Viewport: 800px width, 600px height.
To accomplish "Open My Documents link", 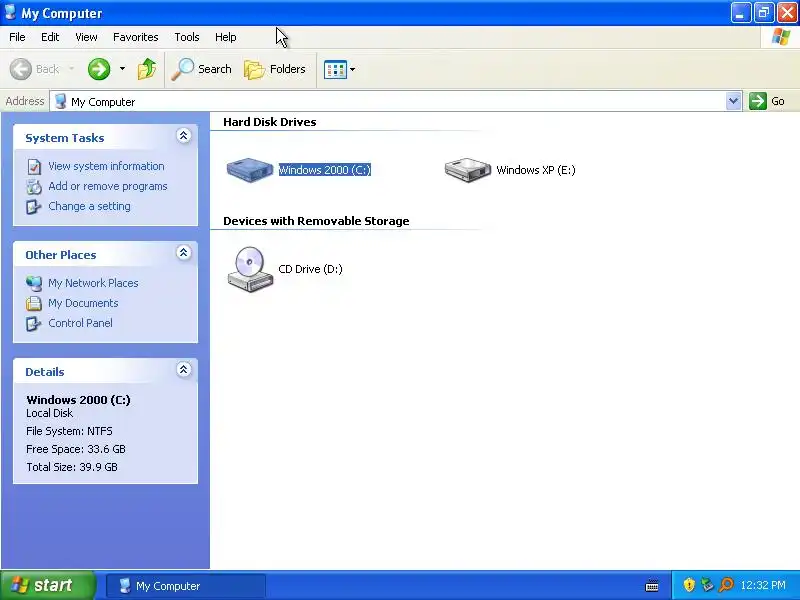I will pyautogui.click(x=83, y=303).
